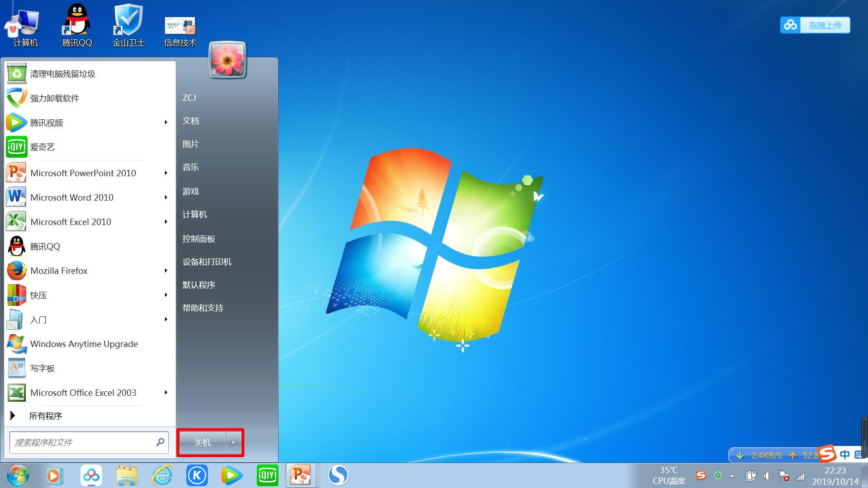Launch 清理电脑残留垃圾 from Start menu

click(90, 74)
